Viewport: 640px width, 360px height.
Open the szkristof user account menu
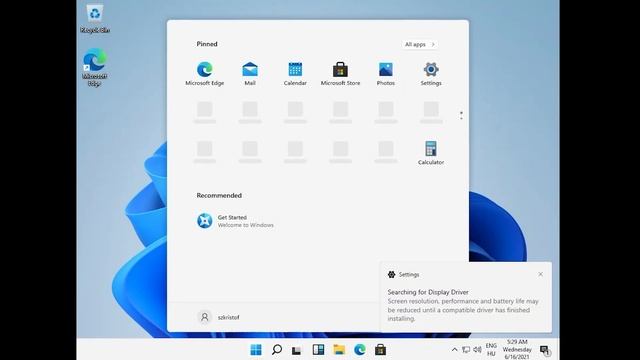click(x=218, y=317)
